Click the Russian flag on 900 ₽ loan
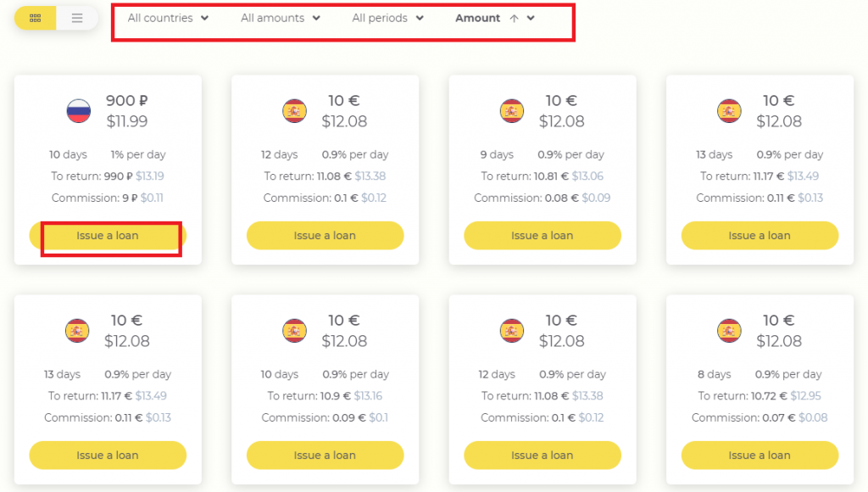Screen dimensions: 868x492 tap(79, 110)
